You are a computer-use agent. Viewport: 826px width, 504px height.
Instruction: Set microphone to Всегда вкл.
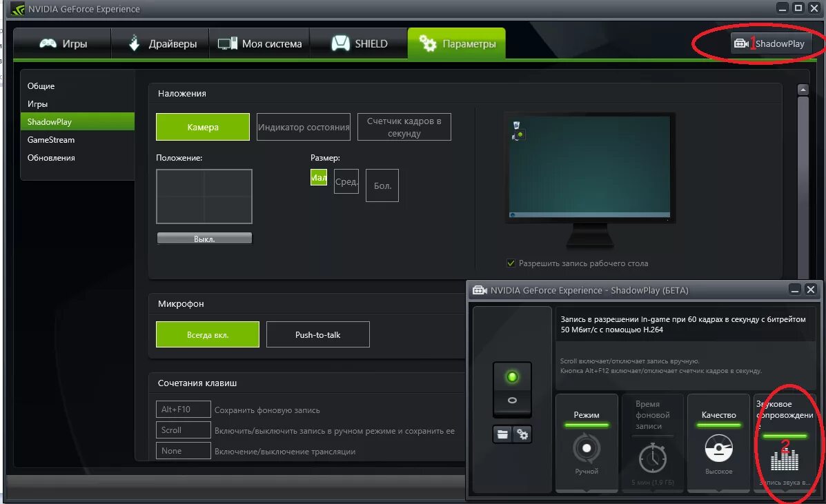click(x=208, y=334)
